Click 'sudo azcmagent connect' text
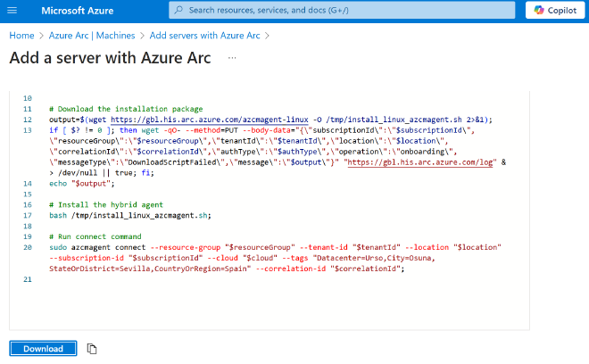The width and height of the screenshot is (589, 364). 97,247
